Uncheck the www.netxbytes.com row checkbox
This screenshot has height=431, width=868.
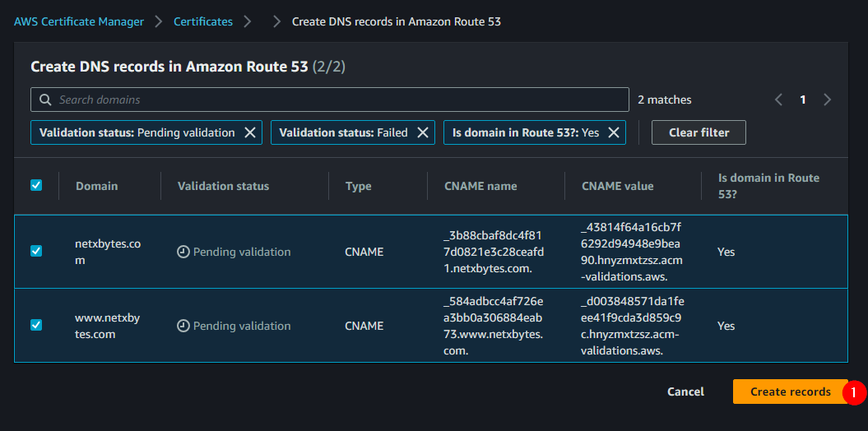36,325
